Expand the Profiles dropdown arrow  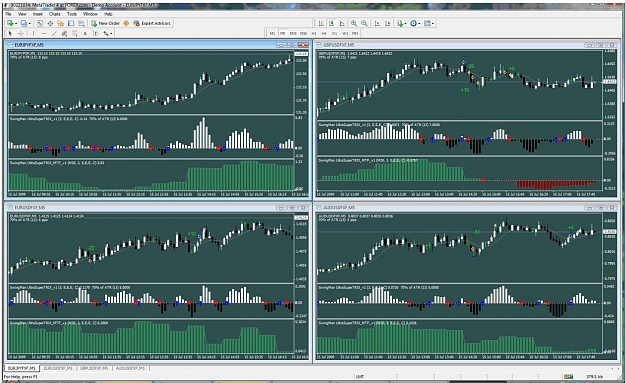tap(30, 24)
